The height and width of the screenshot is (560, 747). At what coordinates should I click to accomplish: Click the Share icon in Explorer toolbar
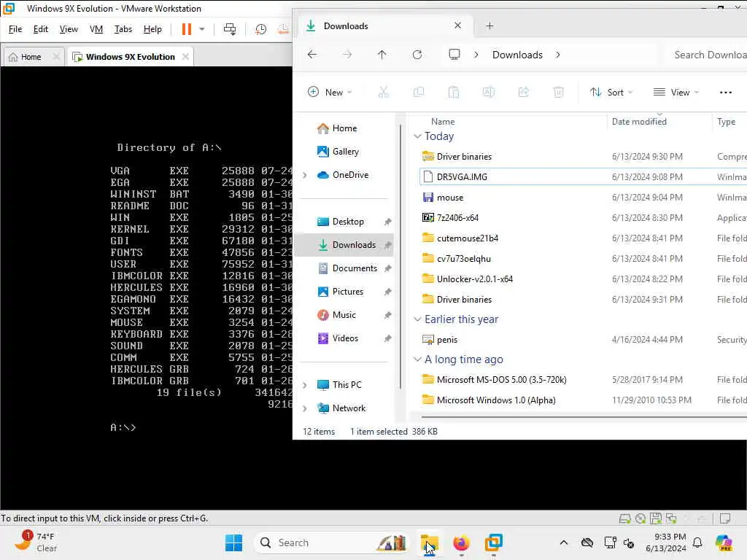pos(524,92)
